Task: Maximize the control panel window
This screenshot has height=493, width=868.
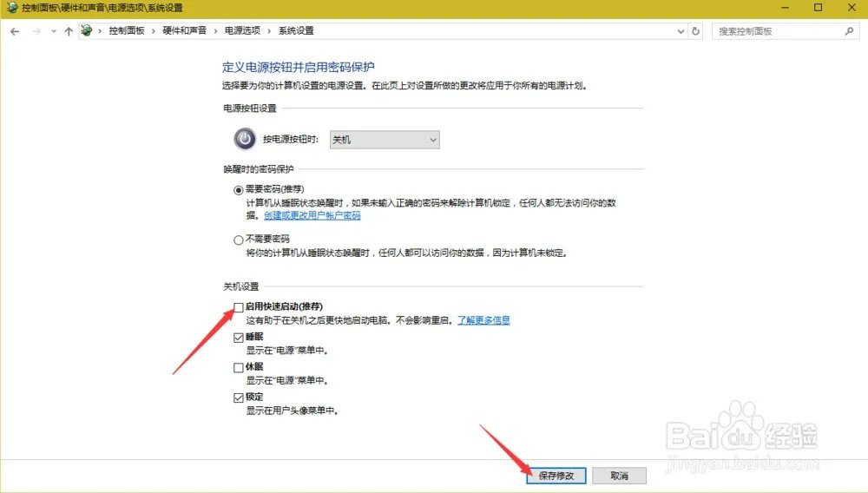Action: (x=819, y=8)
